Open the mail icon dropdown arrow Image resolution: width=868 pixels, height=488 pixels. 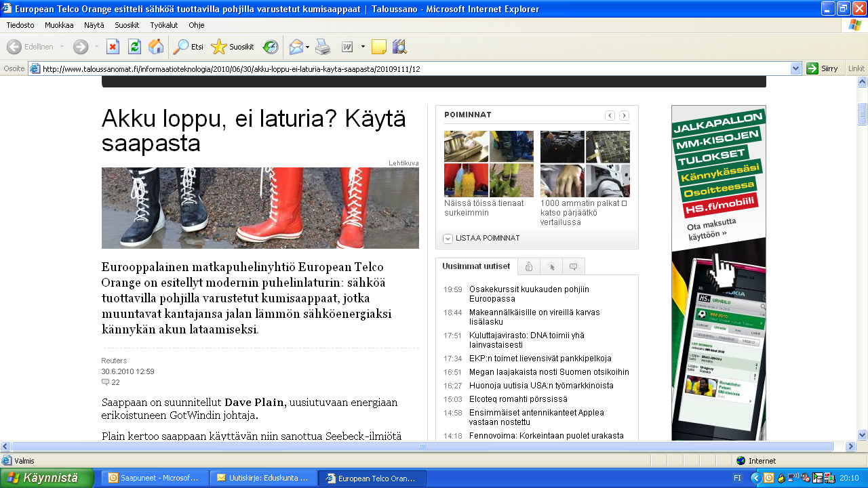307,47
